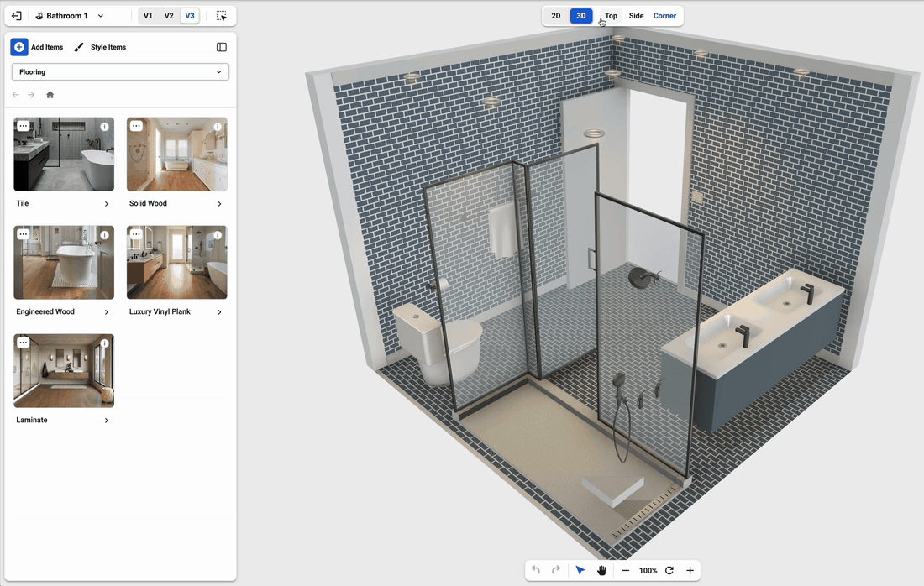Show info for Luxury Vinyl Plank card
The width and height of the screenshot is (924, 586).
[218, 235]
